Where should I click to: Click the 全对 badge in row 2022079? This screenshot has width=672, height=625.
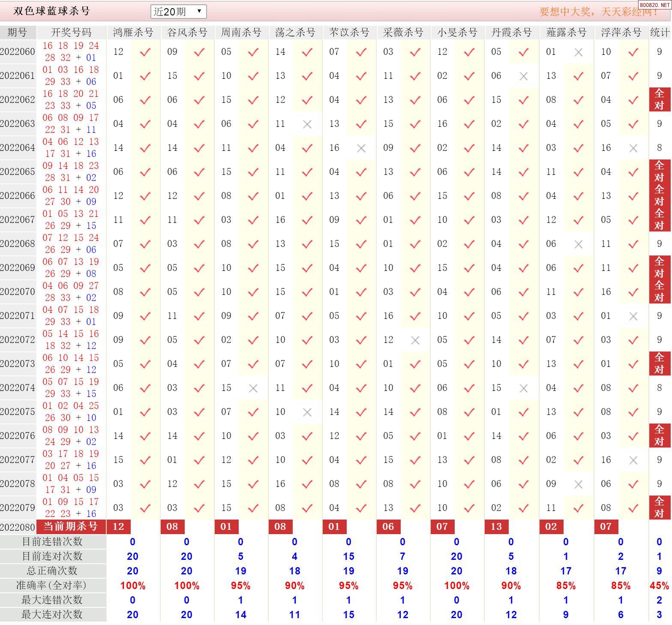(660, 508)
